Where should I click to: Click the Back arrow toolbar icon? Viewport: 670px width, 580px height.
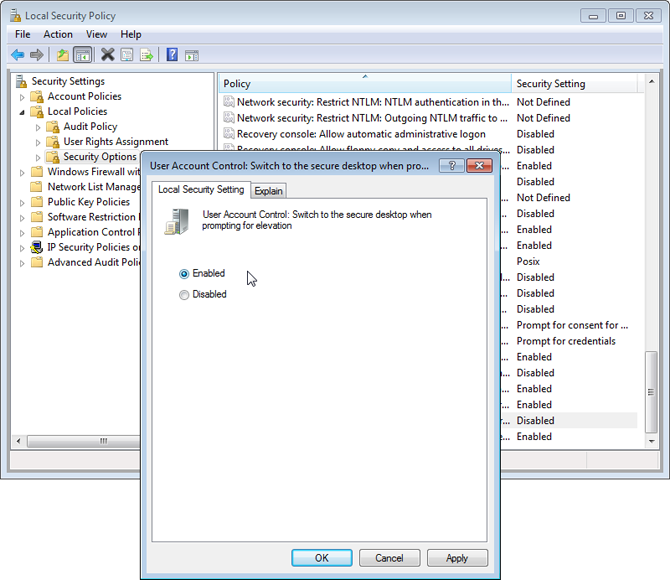[x=18, y=55]
